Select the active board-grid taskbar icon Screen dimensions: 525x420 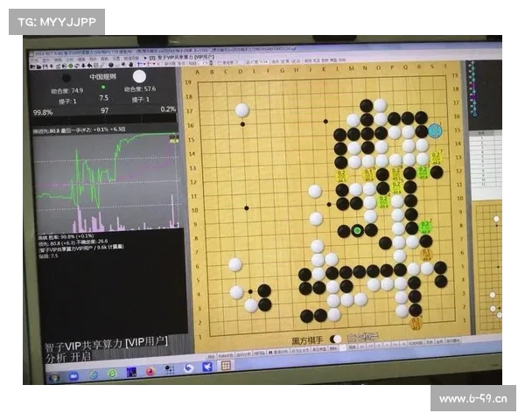(x=226, y=366)
